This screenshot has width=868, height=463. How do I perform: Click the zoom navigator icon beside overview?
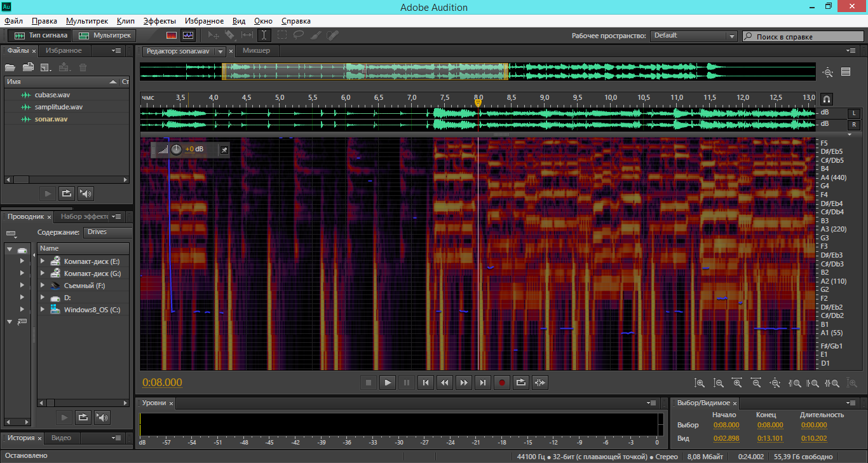(x=827, y=73)
